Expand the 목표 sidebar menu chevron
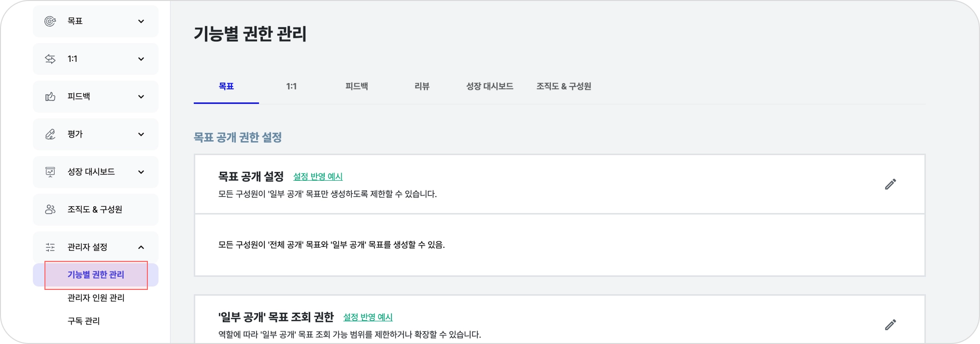This screenshot has width=980, height=344. [141, 21]
